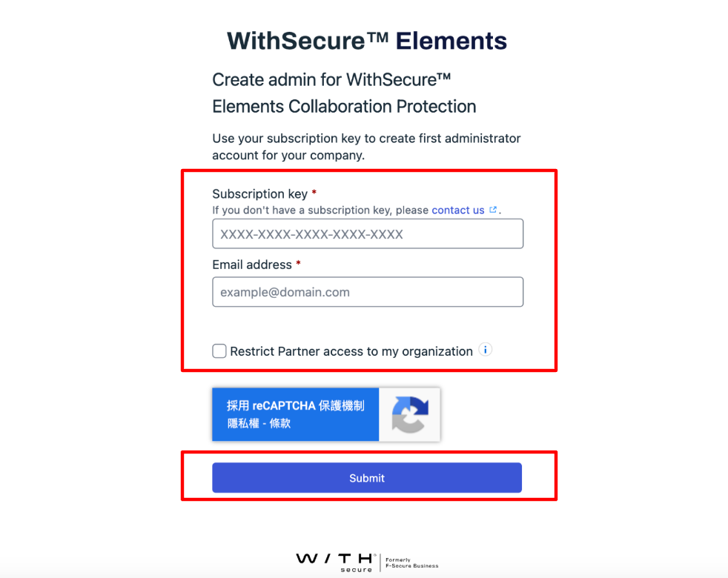Click the WithSecure logo in the footer
This screenshot has width=728, height=578.
pos(335,562)
